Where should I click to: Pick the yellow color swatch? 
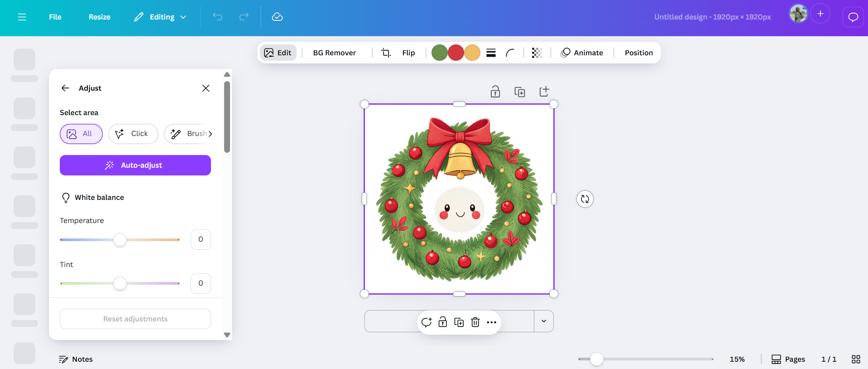tap(472, 53)
